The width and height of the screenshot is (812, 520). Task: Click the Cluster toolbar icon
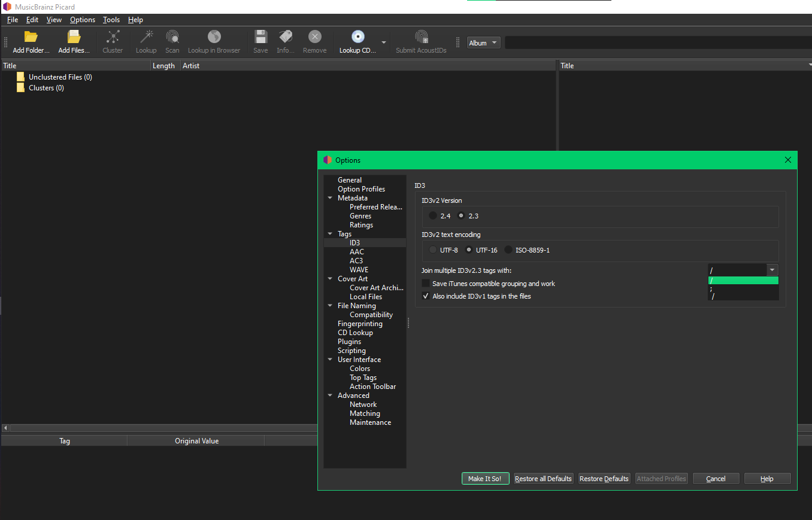(113, 37)
